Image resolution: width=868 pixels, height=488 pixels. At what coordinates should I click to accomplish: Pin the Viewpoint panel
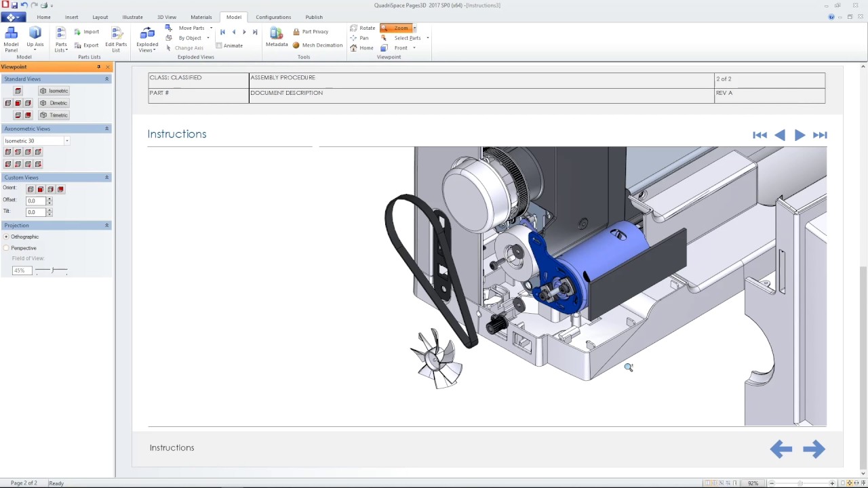click(99, 67)
